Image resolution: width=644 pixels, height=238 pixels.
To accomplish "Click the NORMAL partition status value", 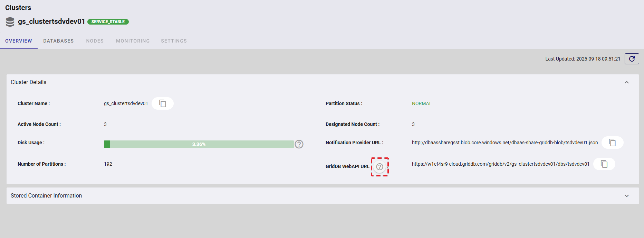I will pyautogui.click(x=422, y=103).
